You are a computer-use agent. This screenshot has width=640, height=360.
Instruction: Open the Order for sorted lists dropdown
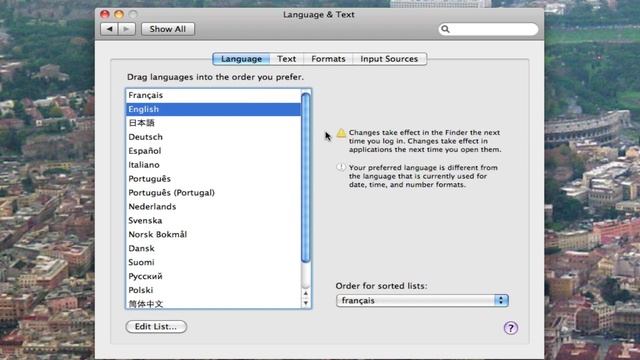(x=422, y=300)
